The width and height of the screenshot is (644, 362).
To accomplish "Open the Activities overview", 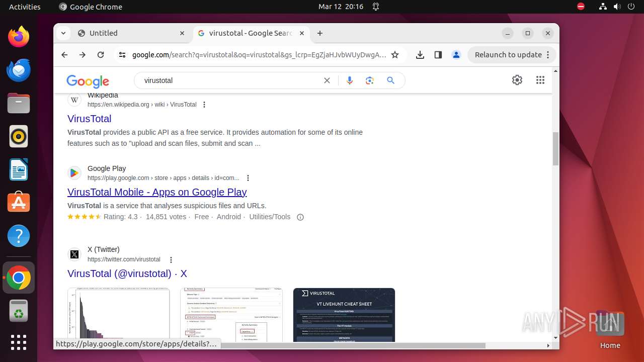I will 25,7.
